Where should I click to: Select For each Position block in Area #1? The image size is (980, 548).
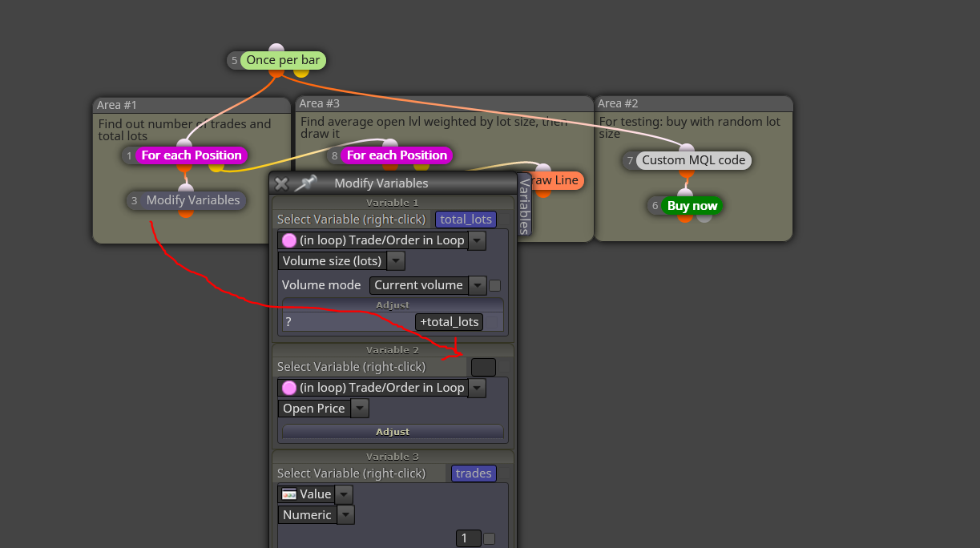pos(192,155)
